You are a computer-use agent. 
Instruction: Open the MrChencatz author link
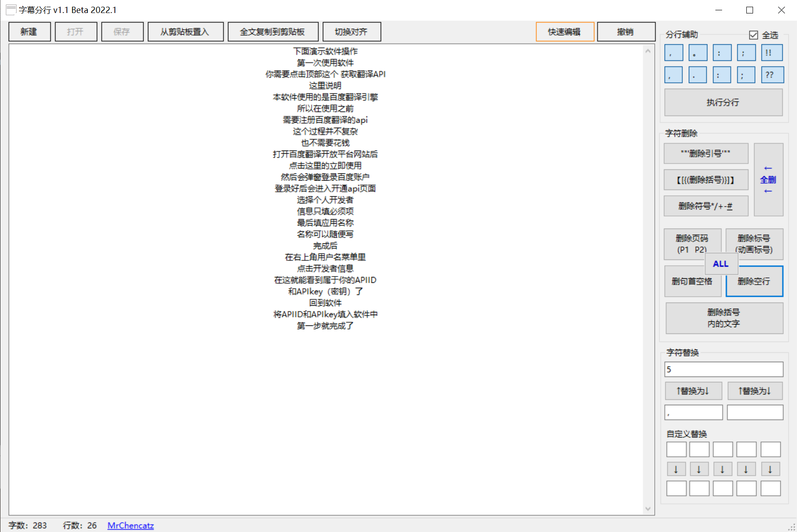click(131, 525)
